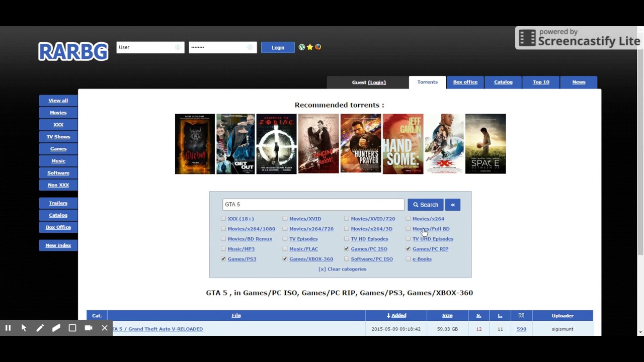Open the Hunter's Prayer poster
Screen dimensions: 644x362
[361, 144]
